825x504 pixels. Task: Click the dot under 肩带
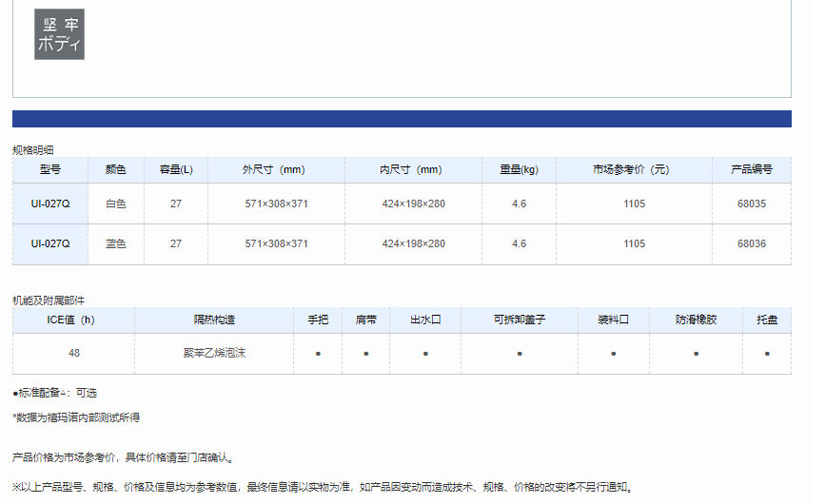[366, 354]
